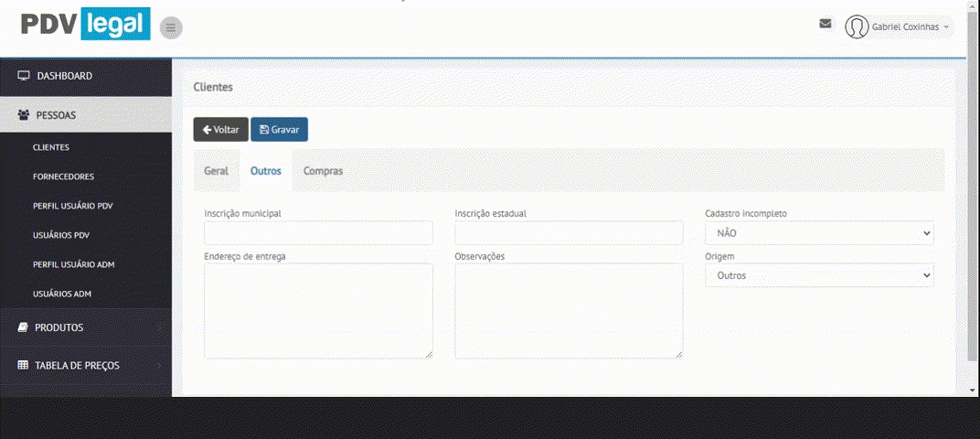This screenshot has height=439, width=980.
Task: Go to Usuários PDV submenu item
Action: click(61, 235)
